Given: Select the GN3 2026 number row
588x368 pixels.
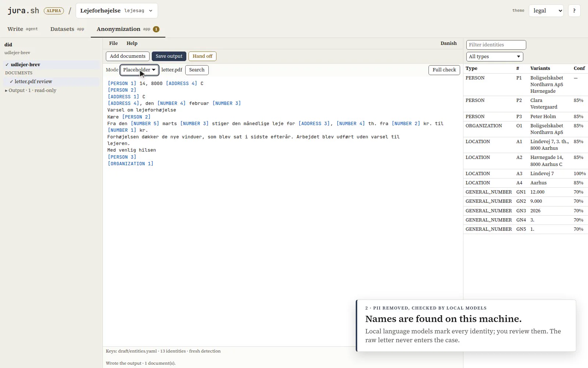Looking at the screenshot, I should [x=526, y=211].
